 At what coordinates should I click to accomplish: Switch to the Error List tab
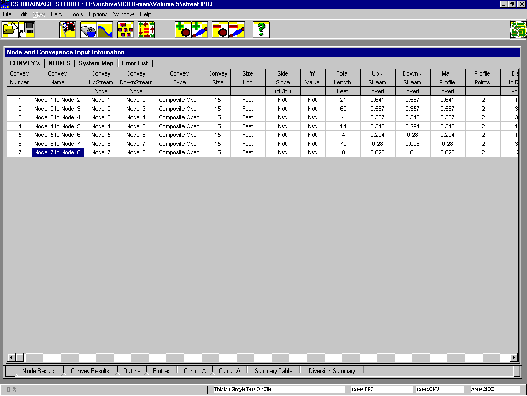[x=135, y=63]
